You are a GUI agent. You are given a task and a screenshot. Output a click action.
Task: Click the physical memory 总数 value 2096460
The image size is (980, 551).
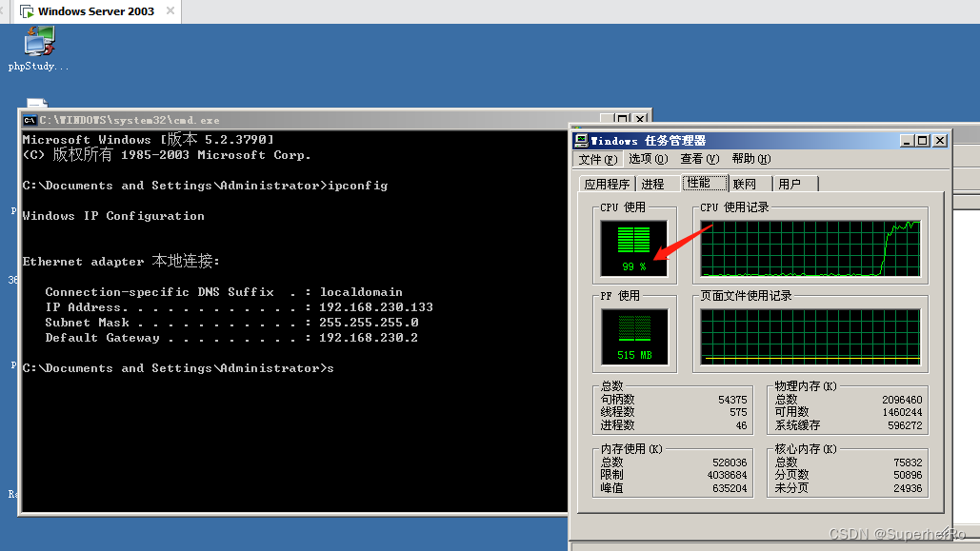902,400
